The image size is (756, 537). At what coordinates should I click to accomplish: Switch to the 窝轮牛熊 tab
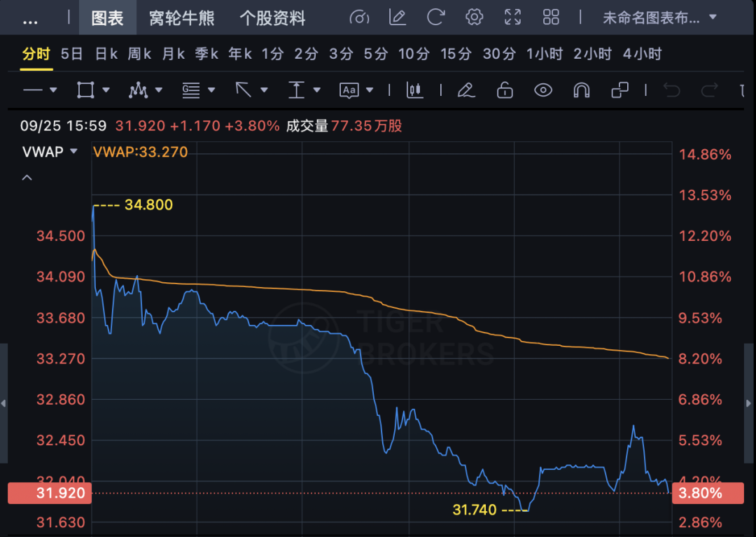[181, 18]
